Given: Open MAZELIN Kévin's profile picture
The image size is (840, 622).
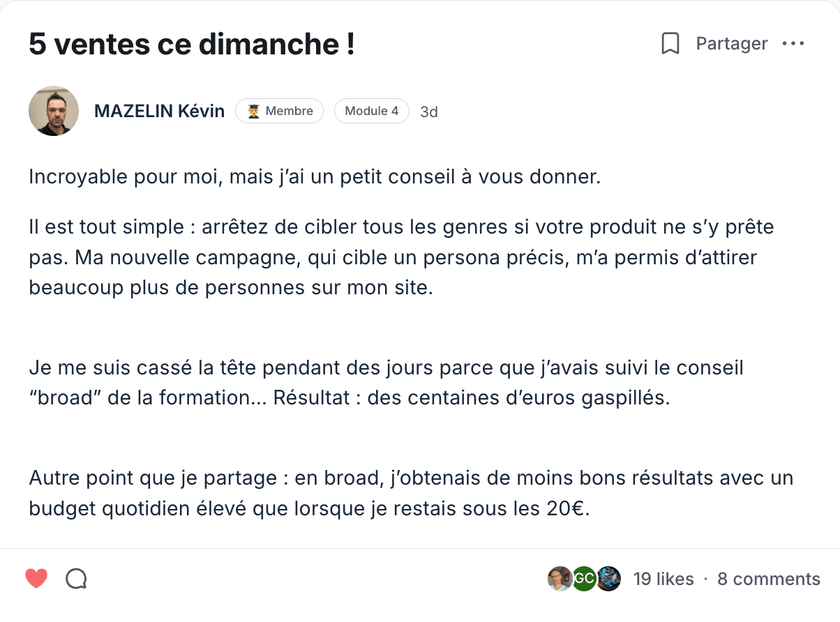Looking at the screenshot, I should (54, 111).
